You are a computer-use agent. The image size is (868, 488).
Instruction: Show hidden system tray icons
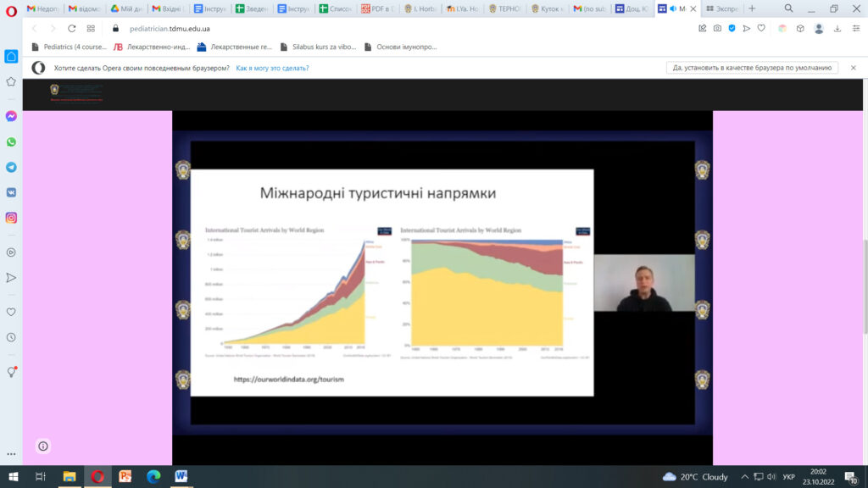click(x=744, y=477)
